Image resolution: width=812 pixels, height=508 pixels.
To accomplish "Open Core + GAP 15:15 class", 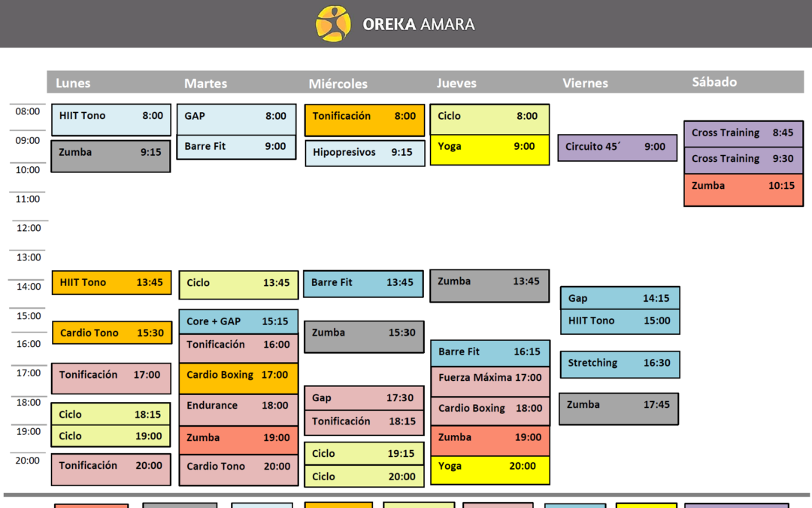I will 239,322.
